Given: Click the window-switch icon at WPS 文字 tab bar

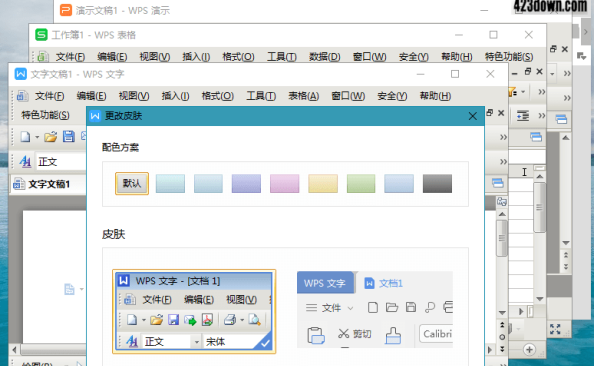Looking at the screenshot, I should click(498, 183).
